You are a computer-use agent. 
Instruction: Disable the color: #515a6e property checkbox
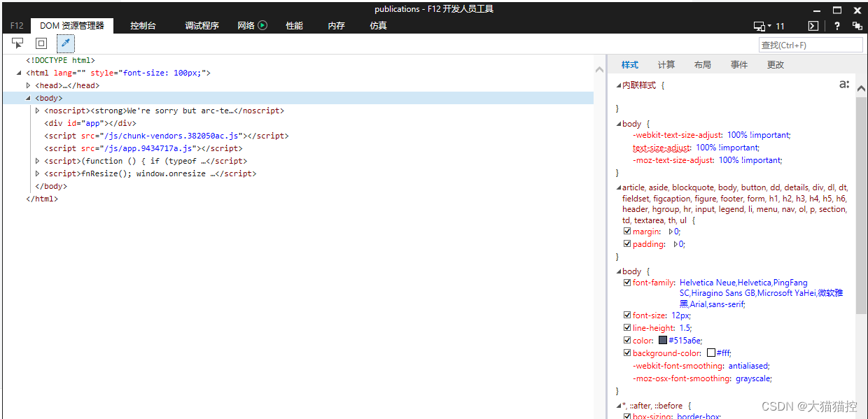point(627,340)
